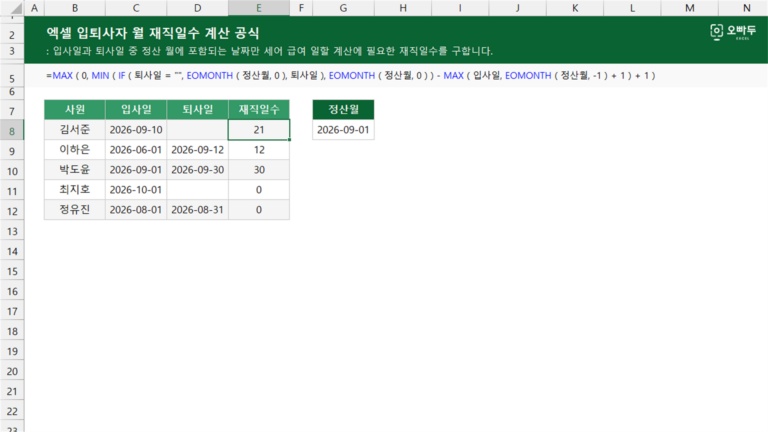The height and width of the screenshot is (432, 768).
Task: Click the subtitle describing 재직일수 calculation
Action: coord(269,51)
